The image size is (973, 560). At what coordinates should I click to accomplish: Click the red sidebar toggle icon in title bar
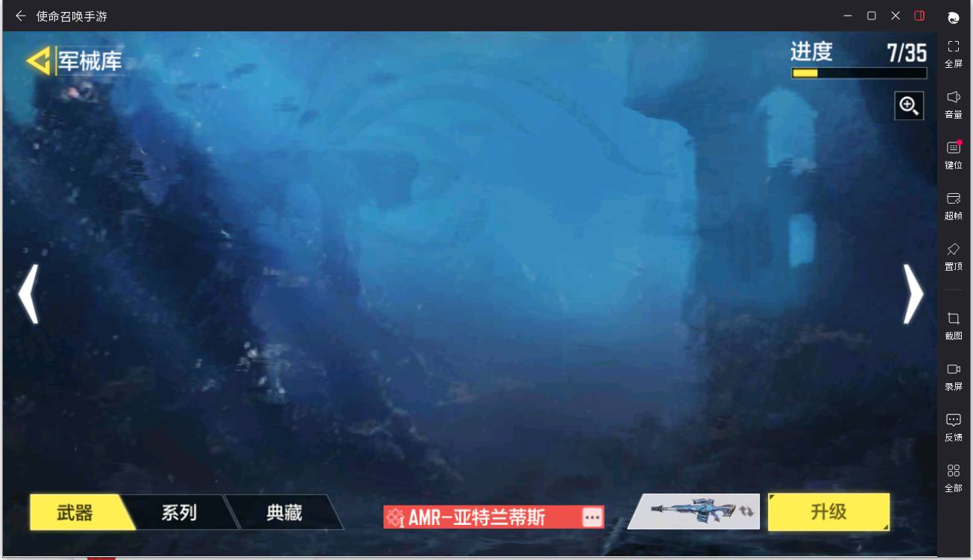pos(919,16)
